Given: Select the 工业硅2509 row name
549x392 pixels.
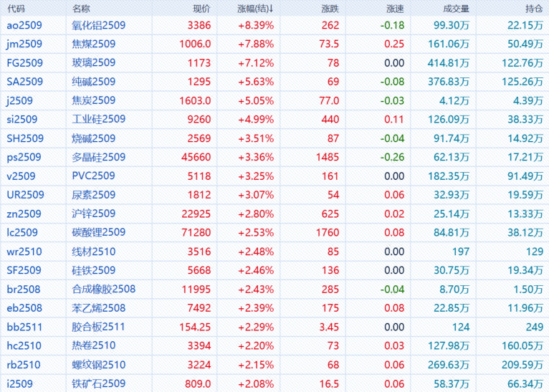Looking at the screenshot, I should click(x=98, y=119).
